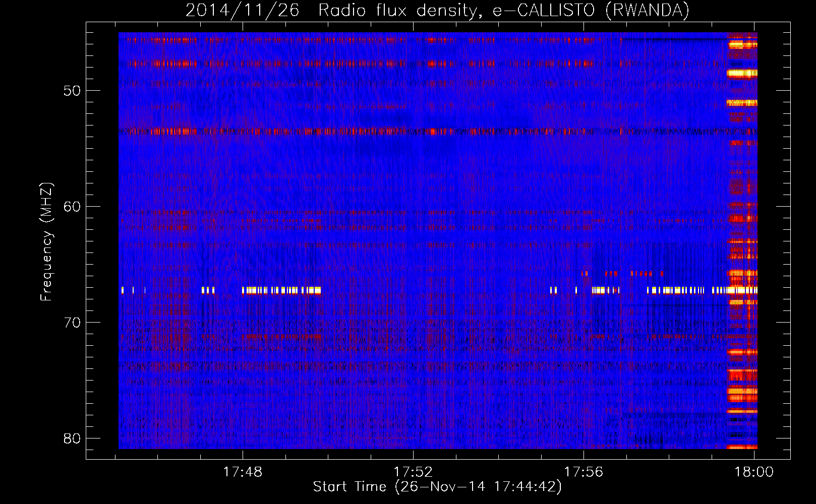This screenshot has width=816, height=504.
Task: Click the 'Start Time (26-Nov-14 17:44:42)' label
Action: pyautogui.click(x=437, y=487)
